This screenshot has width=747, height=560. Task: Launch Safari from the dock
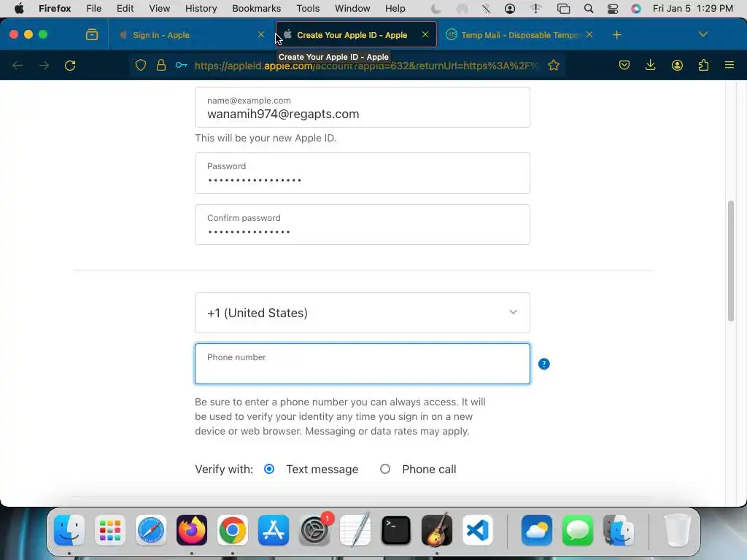point(151,530)
